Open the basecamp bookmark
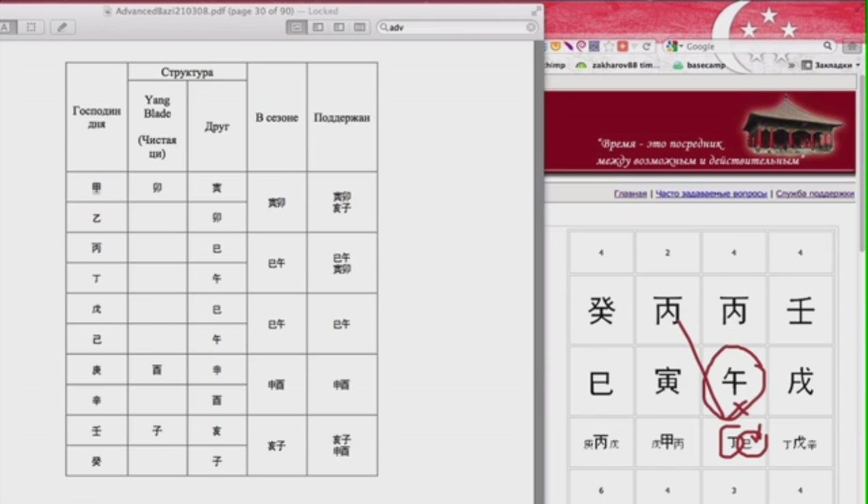 [698, 65]
